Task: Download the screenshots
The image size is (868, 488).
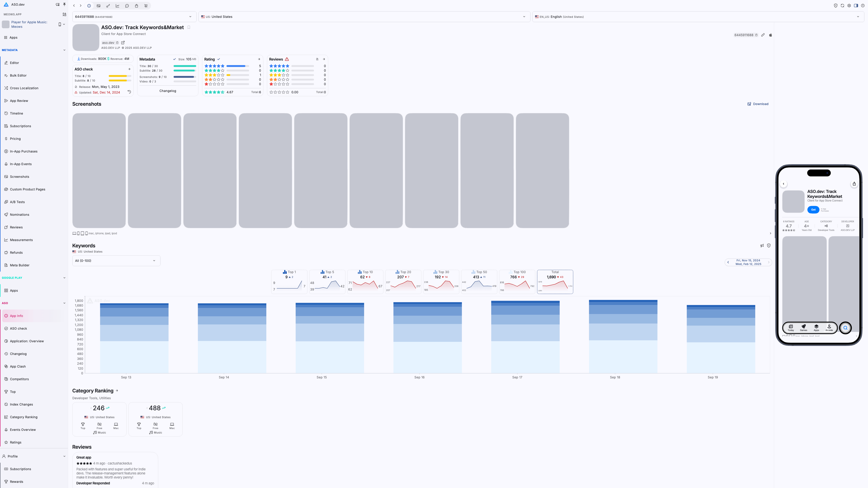Action: [758, 104]
